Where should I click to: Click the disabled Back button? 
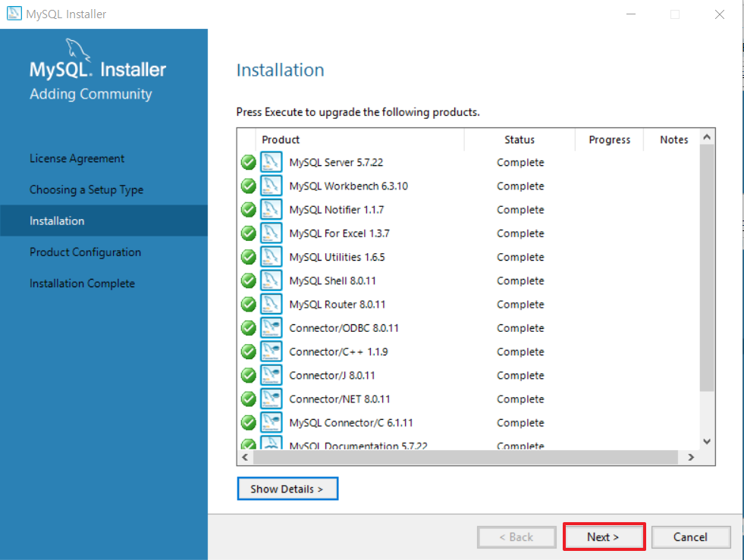pyautogui.click(x=516, y=537)
